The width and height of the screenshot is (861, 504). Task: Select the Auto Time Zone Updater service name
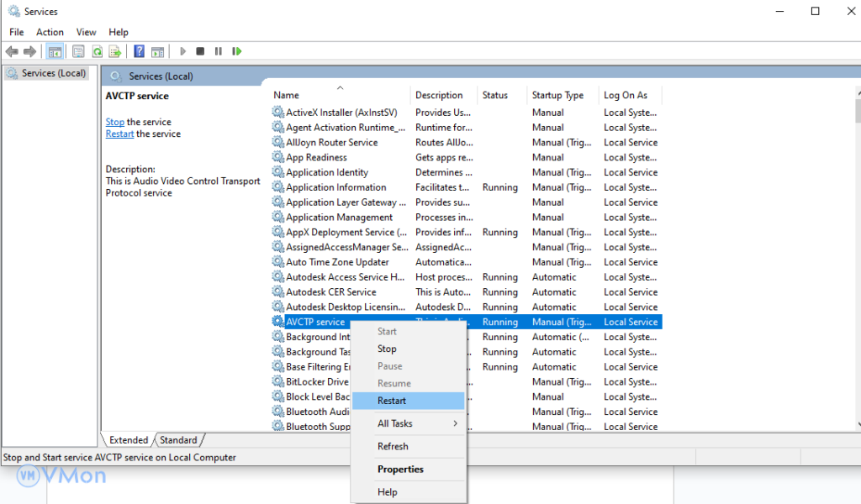337,262
